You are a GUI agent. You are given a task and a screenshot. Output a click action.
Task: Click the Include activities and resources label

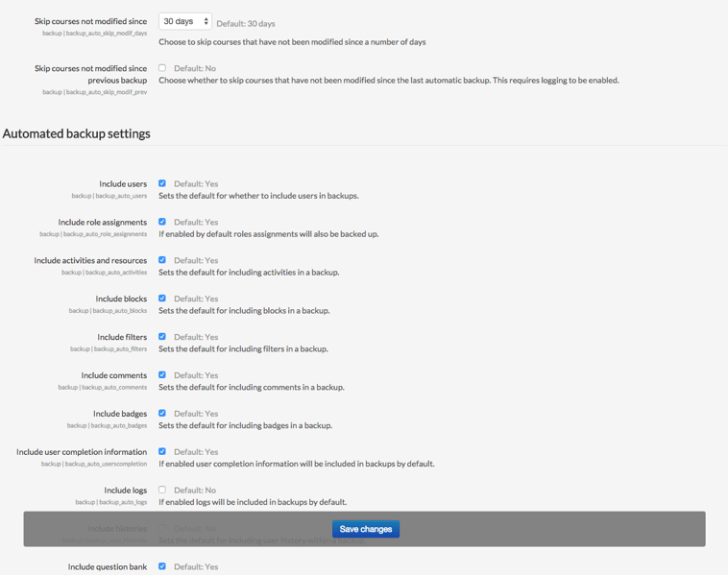click(x=90, y=260)
